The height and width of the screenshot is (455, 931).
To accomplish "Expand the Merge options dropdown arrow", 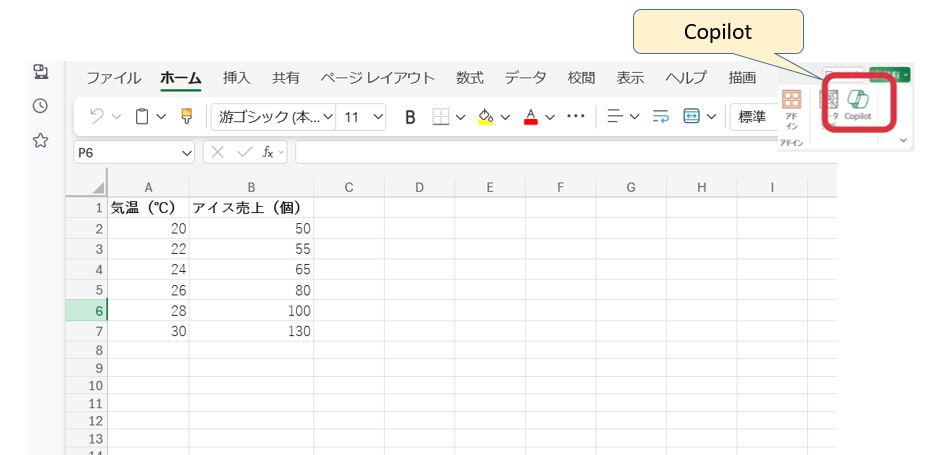I will point(711,117).
